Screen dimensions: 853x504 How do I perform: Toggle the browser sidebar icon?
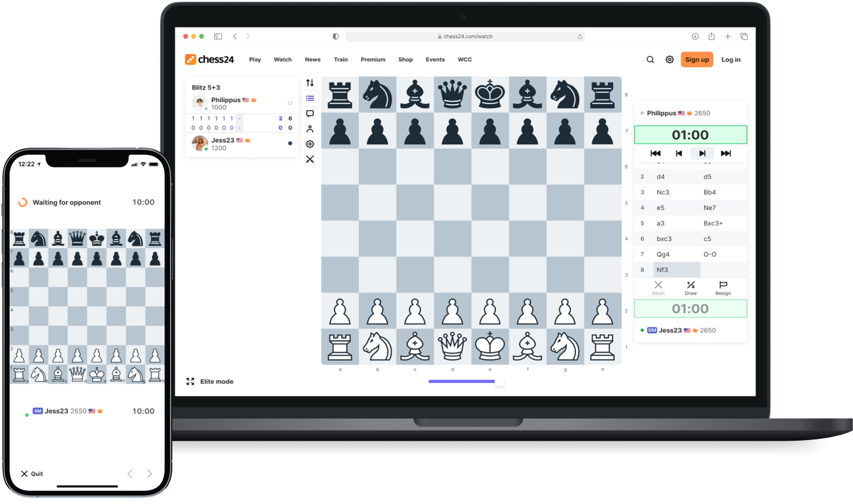(218, 36)
